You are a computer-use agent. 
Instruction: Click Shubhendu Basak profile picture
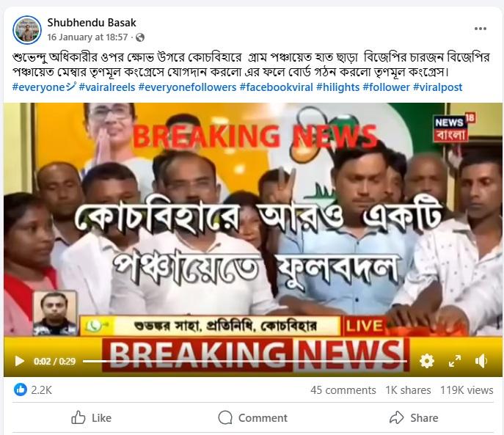click(x=27, y=30)
